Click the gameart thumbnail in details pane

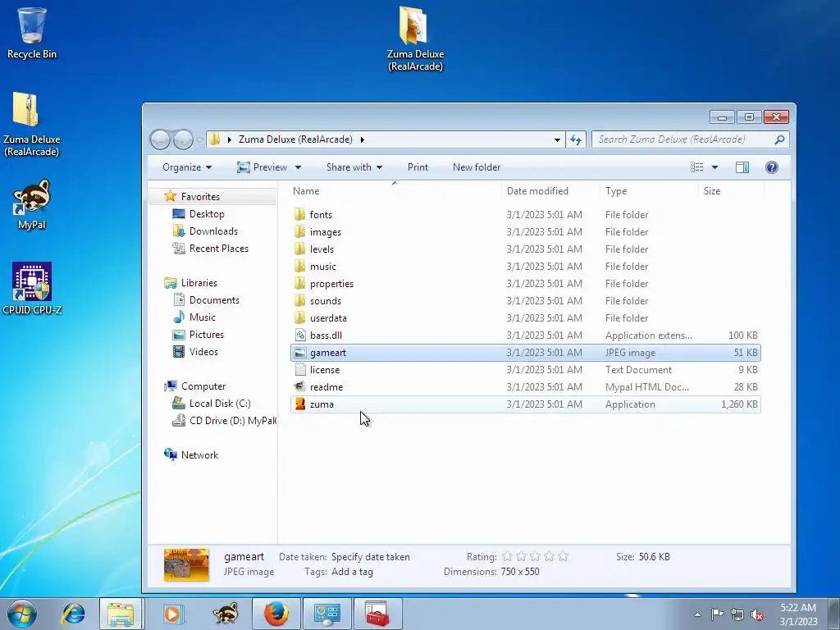point(186,564)
